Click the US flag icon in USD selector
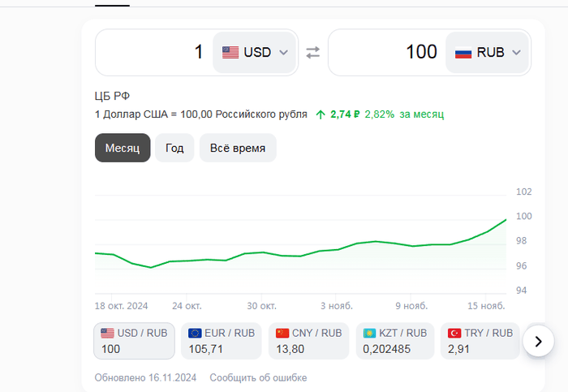Screen dimensions: 568x392 230,53
